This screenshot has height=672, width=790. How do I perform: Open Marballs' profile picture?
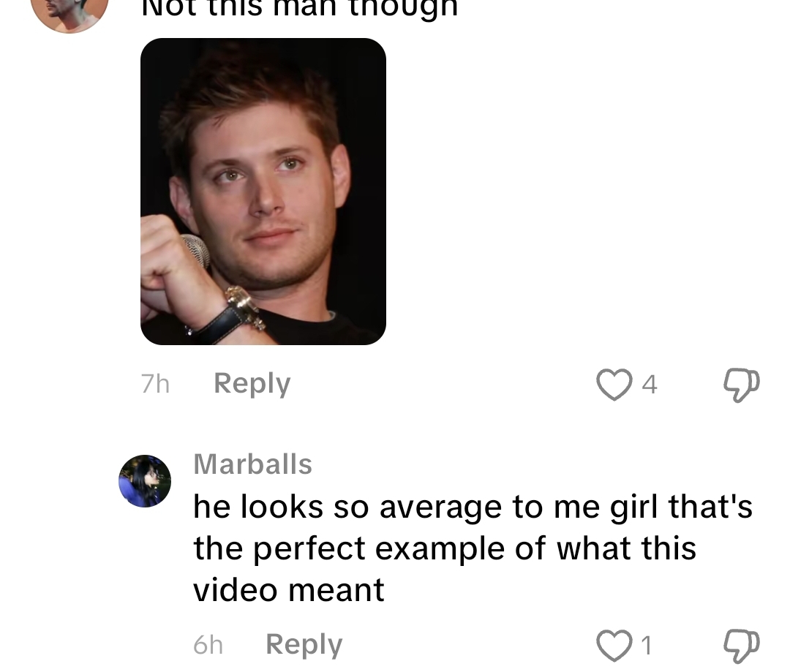pyautogui.click(x=145, y=481)
